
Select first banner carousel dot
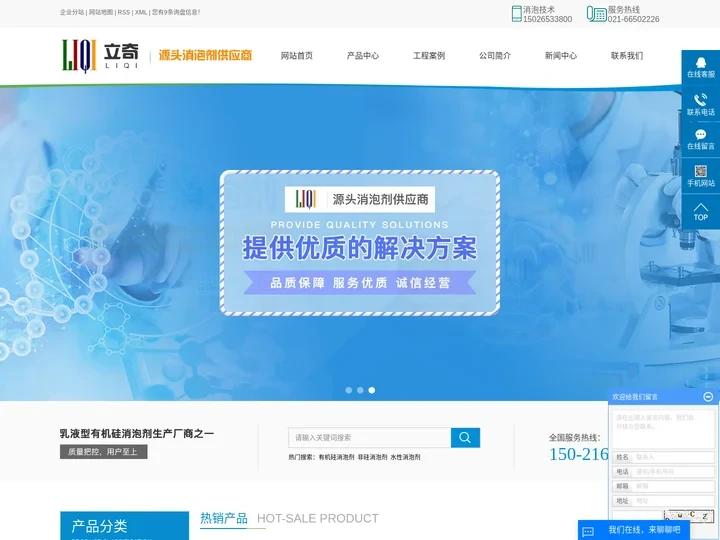pyautogui.click(x=349, y=390)
